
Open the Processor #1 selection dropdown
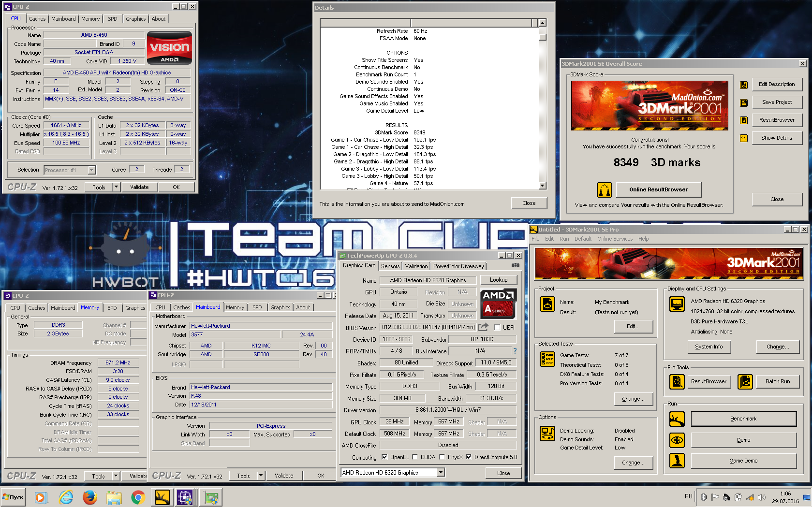(92, 170)
